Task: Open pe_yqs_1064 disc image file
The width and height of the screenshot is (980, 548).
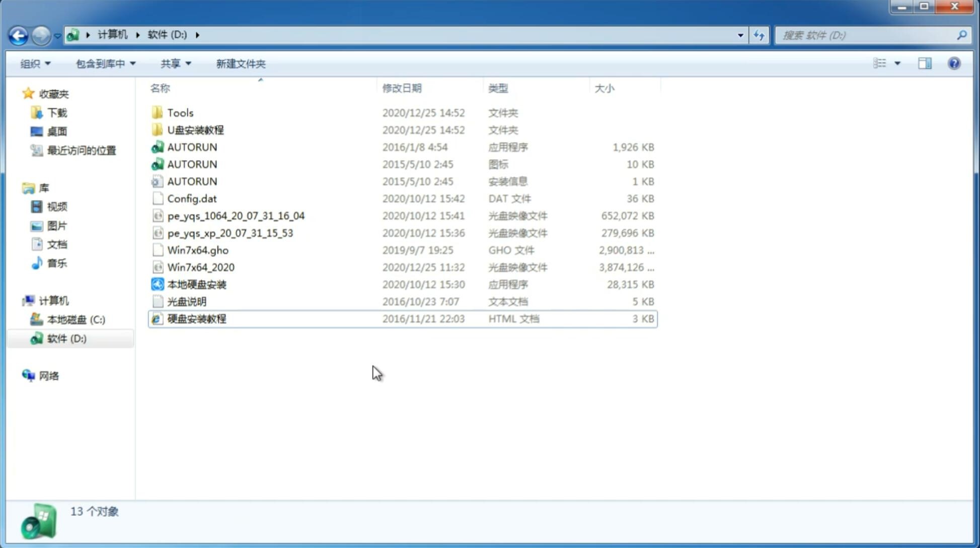Action: (236, 216)
